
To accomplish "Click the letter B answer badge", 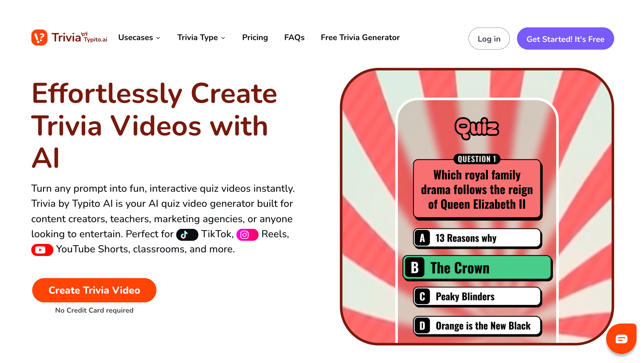I will point(415,268).
